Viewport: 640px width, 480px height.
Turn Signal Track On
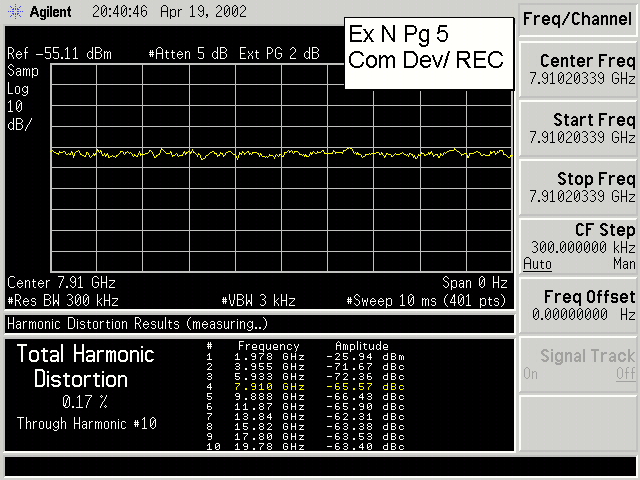[x=531, y=373]
